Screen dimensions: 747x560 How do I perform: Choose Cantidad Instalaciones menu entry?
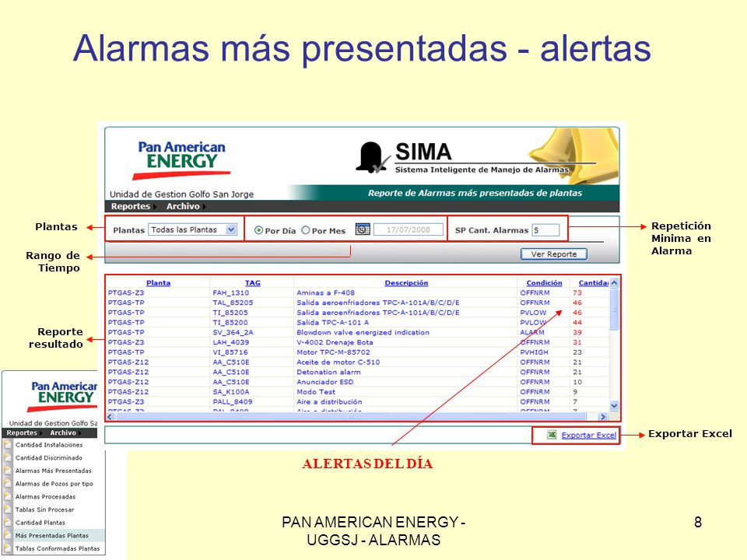pyautogui.click(x=49, y=445)
